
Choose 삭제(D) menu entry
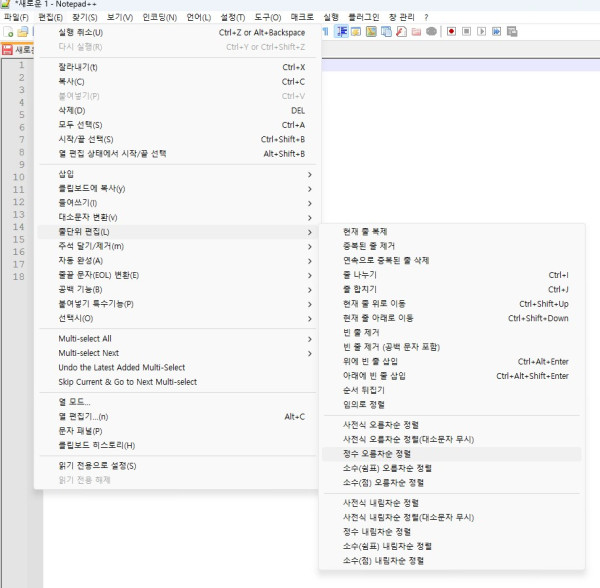[x=177, y=111]
